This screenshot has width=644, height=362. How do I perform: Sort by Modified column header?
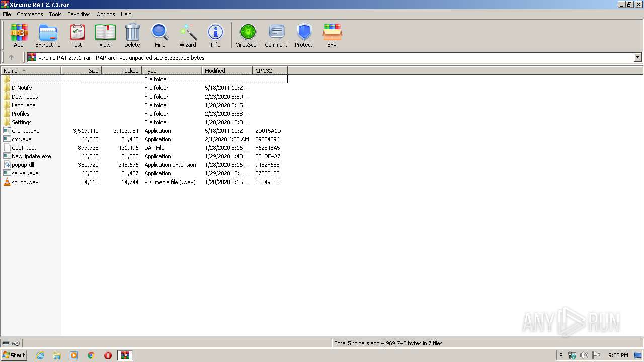click(x=227, y=71)
